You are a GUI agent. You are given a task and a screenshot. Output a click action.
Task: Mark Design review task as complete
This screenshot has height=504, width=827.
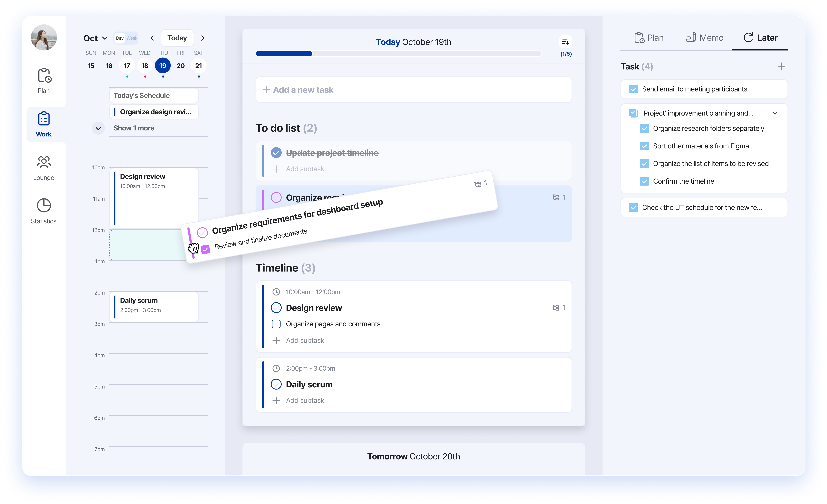[276, 308]
